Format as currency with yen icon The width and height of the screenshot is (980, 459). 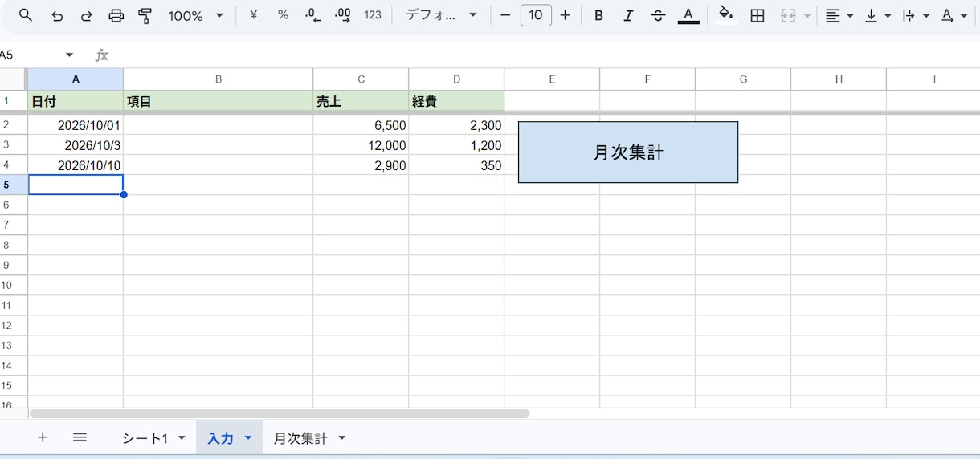(x=254, y=15)
